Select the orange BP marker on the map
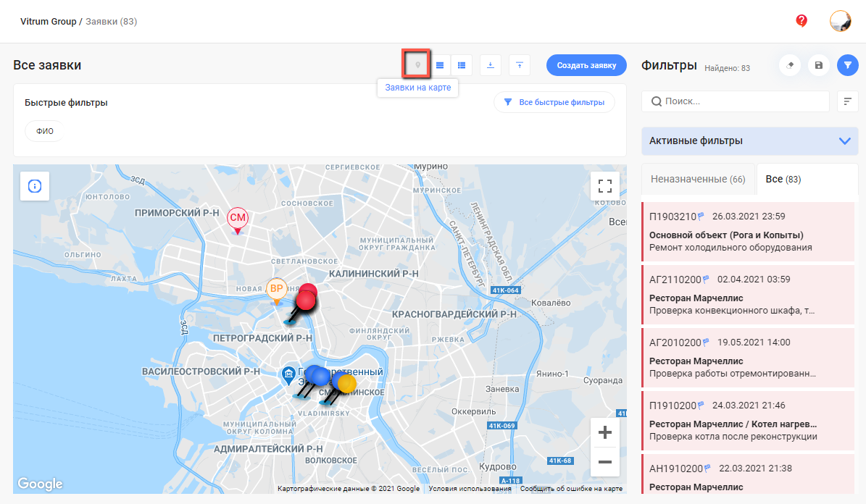 (x=277, y=289)
